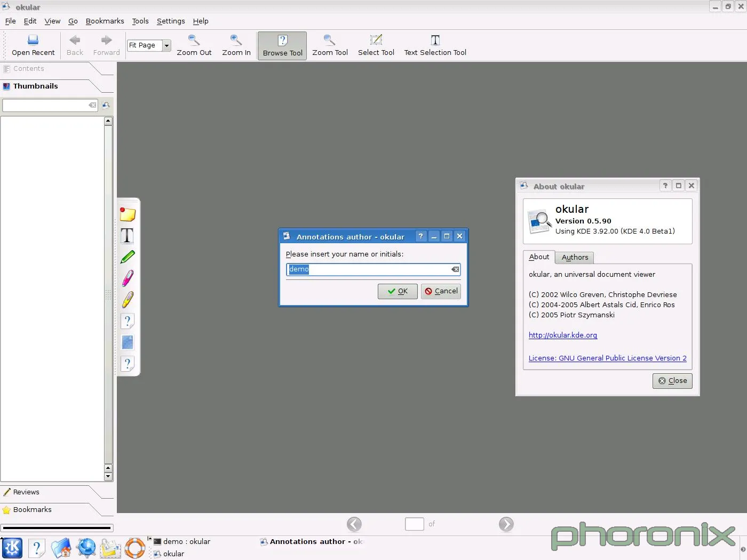Image resolution: width=747 pixels, height=560 pixels.
Task: Open the Tools menu
Action: click(140, 21)
